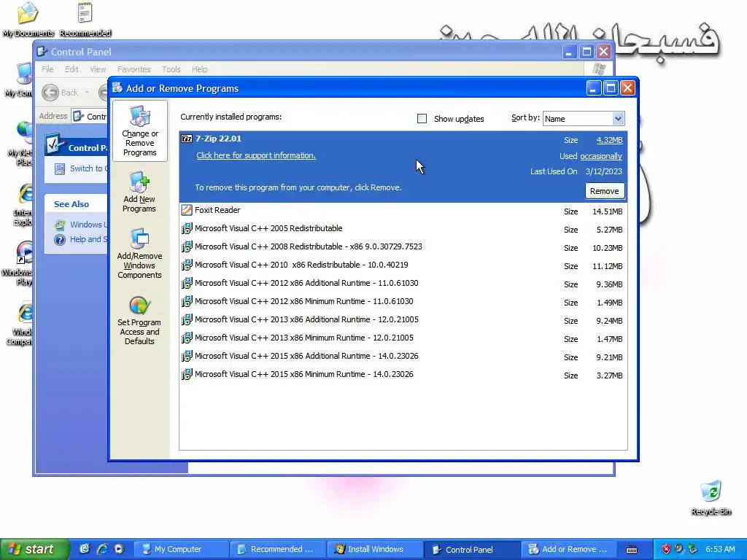Select Foxit Reader program row
This screenshot has height=560, width=747.
pyautogui.click(x=403, y=211)
